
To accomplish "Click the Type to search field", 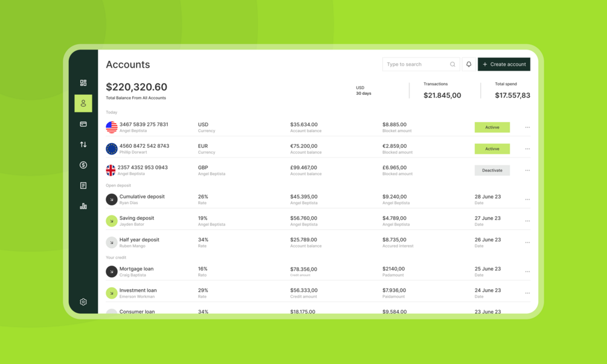I will pyautogui.click(x=421, y=64).
